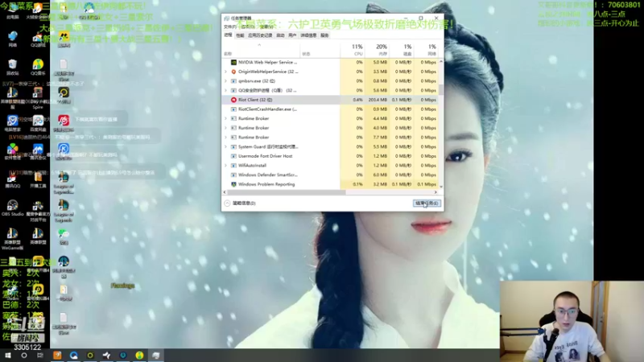Open the Slay the Spire shortcut
The image size is (644, 362).
[38, 97]
